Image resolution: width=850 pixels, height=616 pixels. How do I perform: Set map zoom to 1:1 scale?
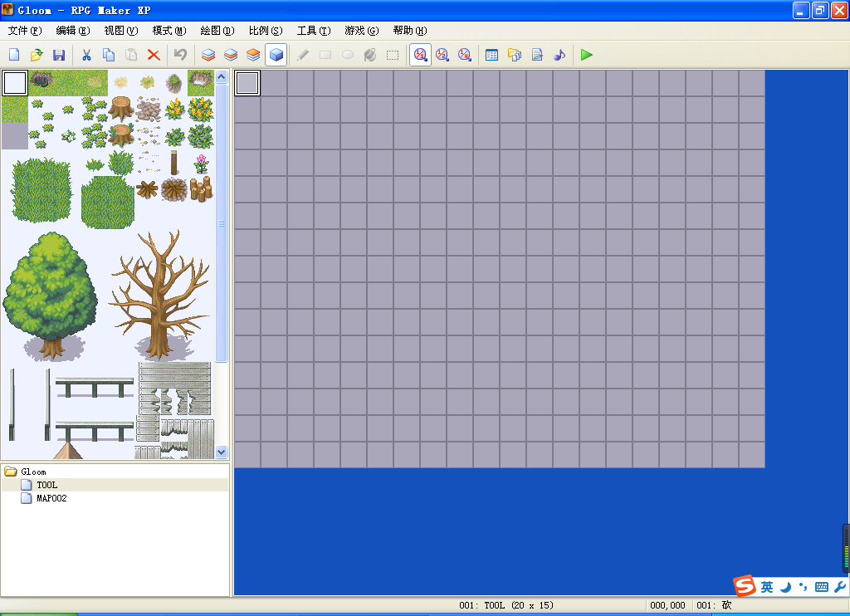point(420,55)
